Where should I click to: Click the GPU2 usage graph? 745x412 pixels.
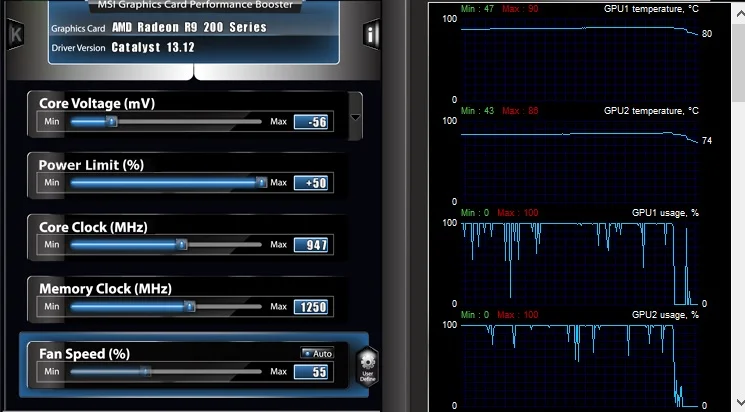580,365
